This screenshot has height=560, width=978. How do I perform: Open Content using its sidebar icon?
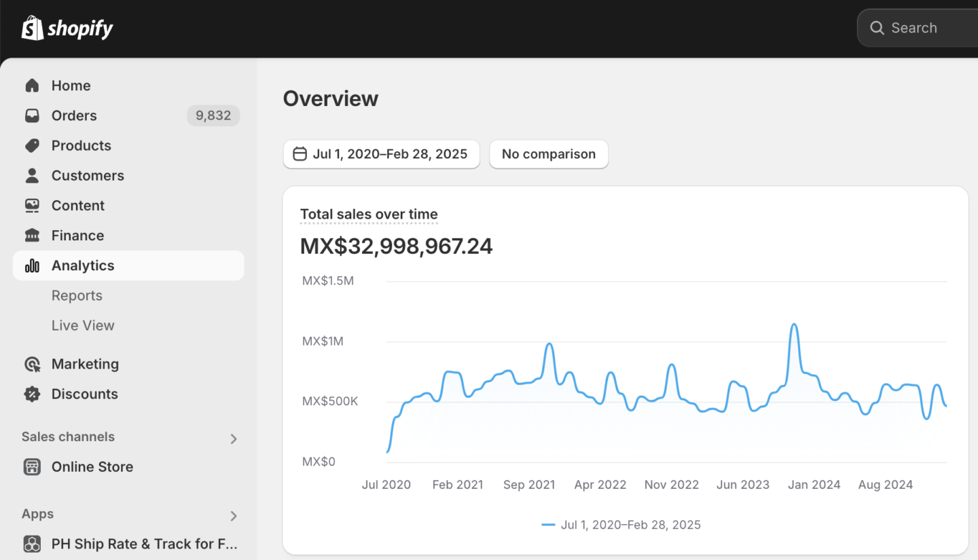(x=32, y=205)
